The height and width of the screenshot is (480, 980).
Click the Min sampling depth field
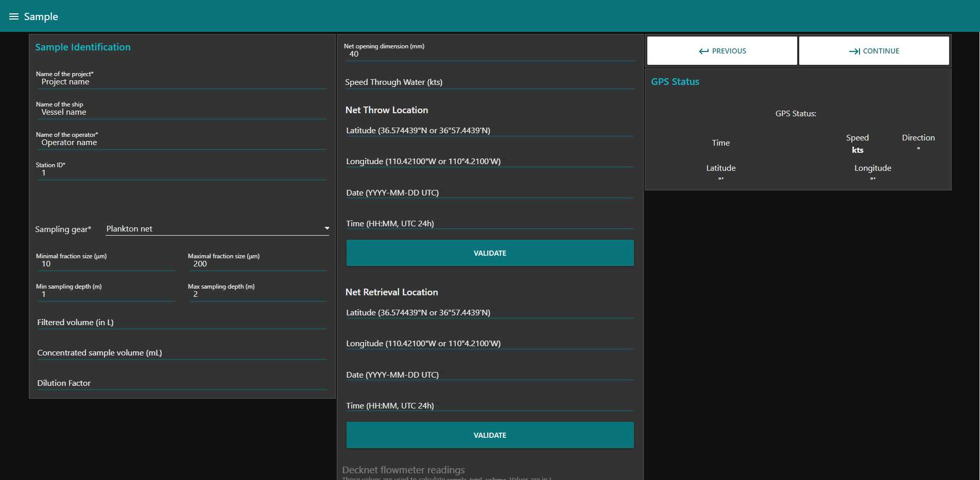point(106,295)
